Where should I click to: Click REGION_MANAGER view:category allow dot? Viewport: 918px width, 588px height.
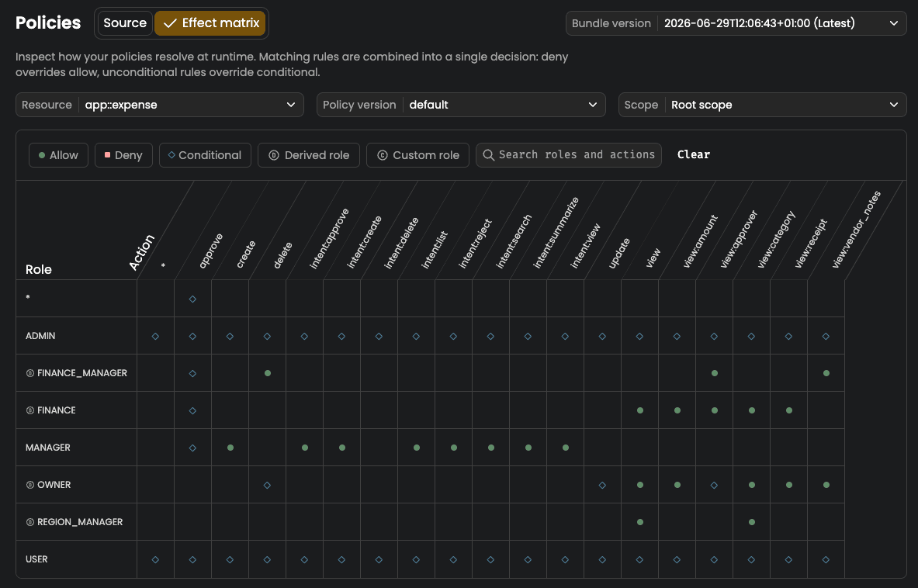752,522
